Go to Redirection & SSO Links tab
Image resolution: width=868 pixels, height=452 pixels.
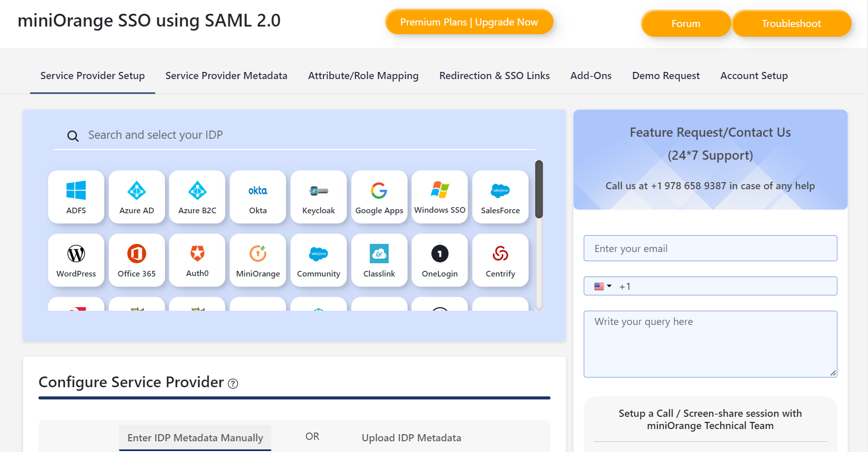494,76
